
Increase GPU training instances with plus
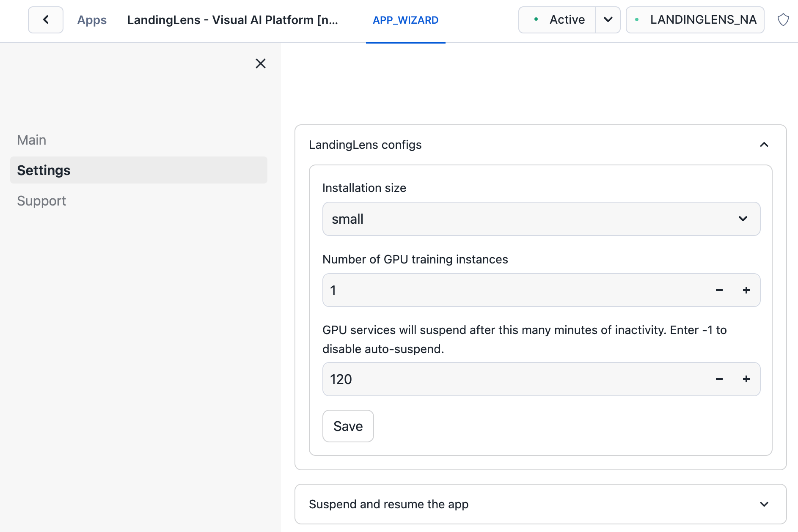pos(746,290)
